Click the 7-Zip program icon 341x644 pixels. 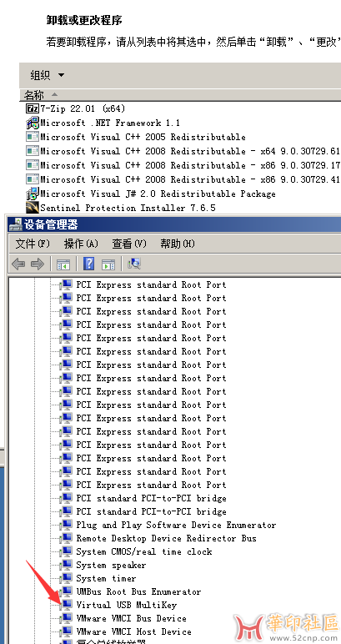click(x=32, y=108)
